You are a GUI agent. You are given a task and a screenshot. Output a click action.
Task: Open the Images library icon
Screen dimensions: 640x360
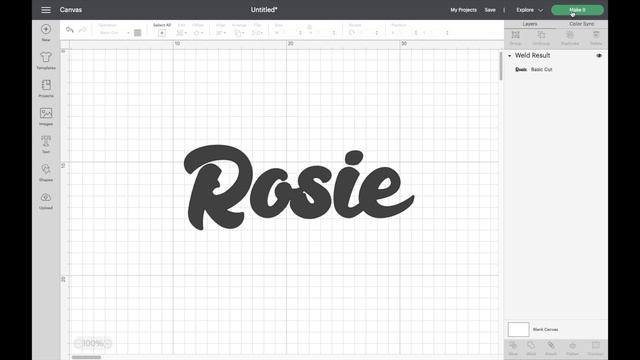tap(46, 113)
